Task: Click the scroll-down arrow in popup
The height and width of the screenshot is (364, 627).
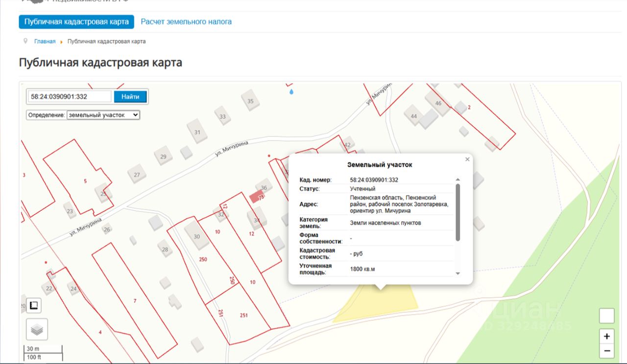Action: (x=458, y=273)
